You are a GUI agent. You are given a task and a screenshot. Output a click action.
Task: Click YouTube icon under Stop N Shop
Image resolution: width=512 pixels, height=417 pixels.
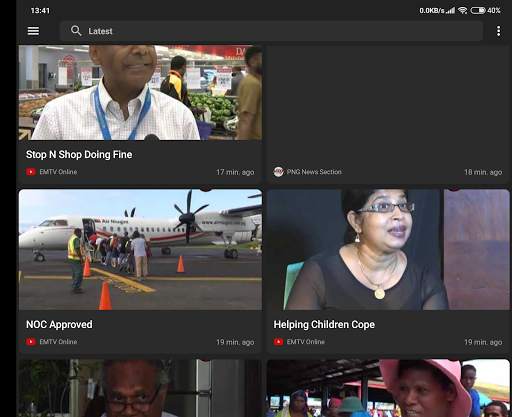point(31,172)
